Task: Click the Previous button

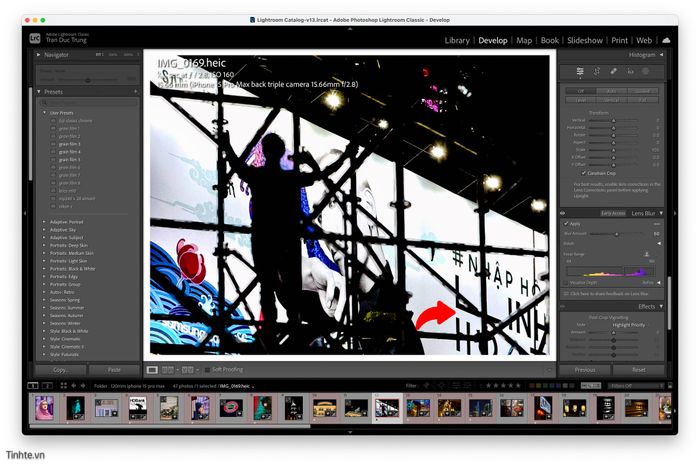Action: [585, 370]
